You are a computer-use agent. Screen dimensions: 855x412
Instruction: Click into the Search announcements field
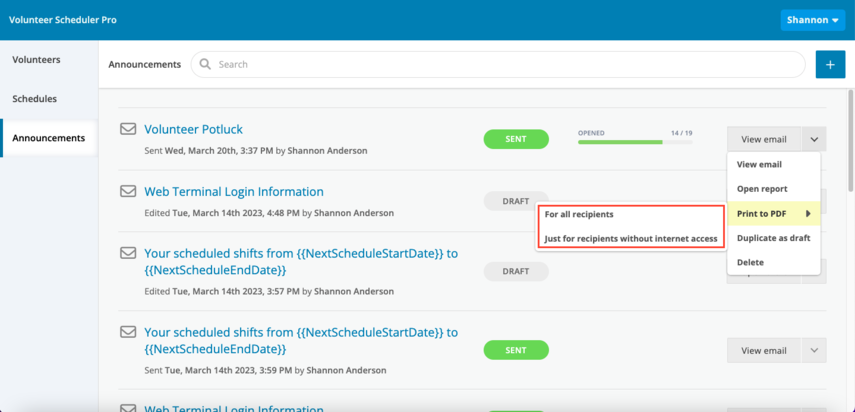pos(498,64)
